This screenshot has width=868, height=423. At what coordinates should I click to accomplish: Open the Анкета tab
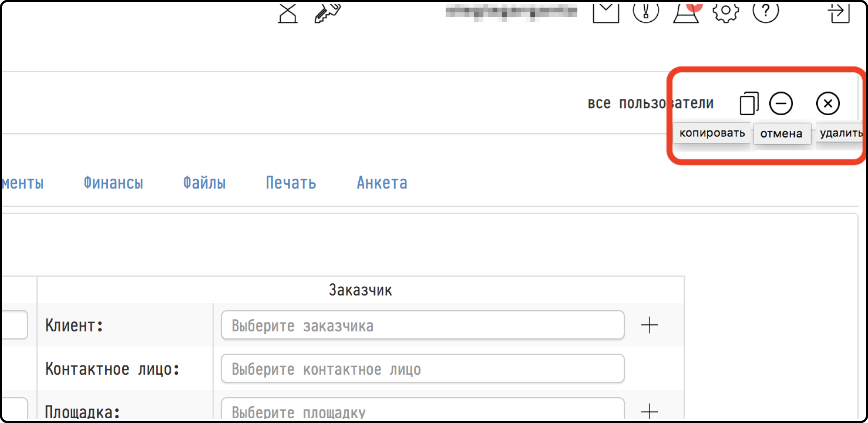click(382, 183)
